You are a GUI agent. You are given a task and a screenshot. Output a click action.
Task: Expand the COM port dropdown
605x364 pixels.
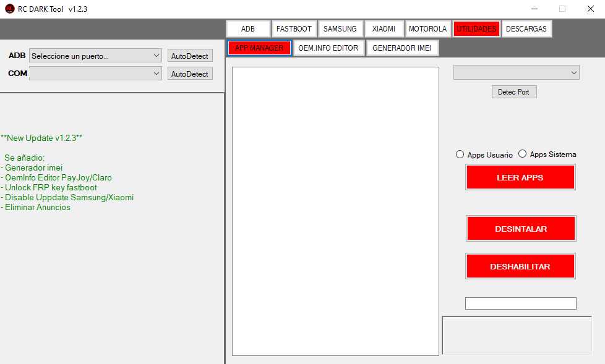[x=95, y=74]
